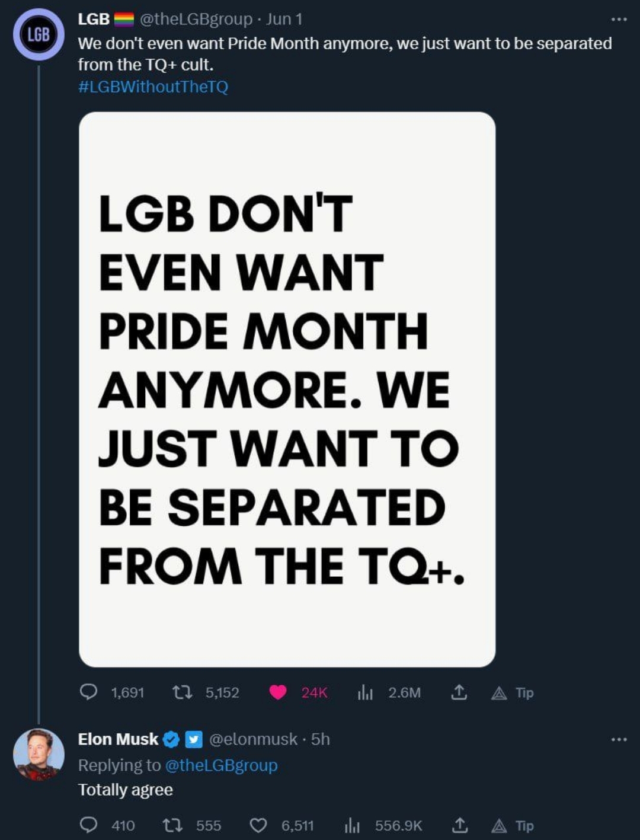Like the Totally agree reply
The image size is (640, 840).
click(x=258, y=825)
